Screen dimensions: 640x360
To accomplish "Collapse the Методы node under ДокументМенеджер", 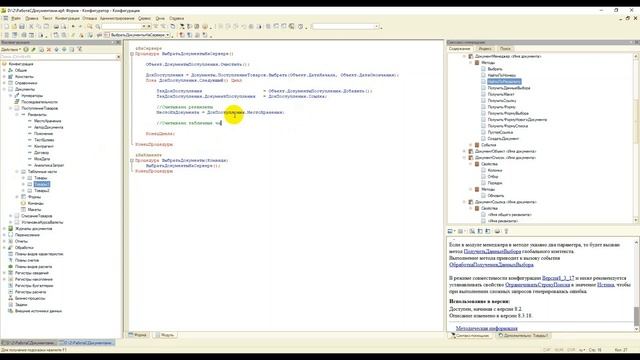I will (x=471, y=63).
